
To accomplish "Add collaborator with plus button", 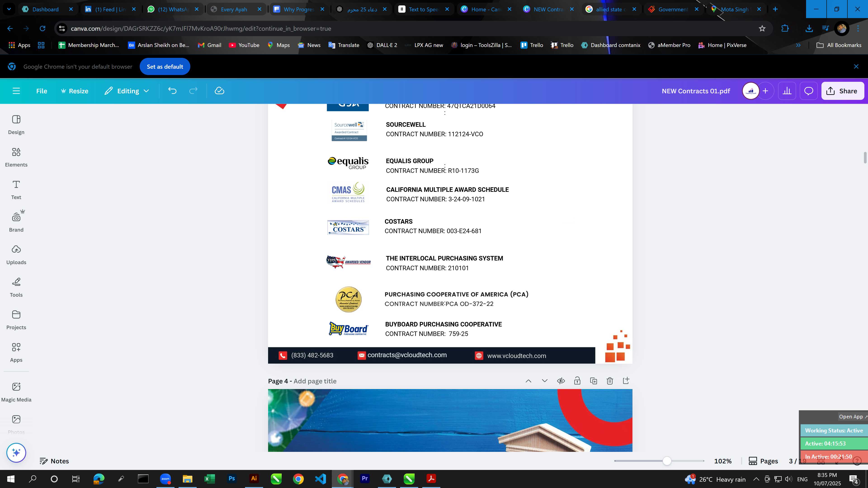I will click(x=766, y=91).
